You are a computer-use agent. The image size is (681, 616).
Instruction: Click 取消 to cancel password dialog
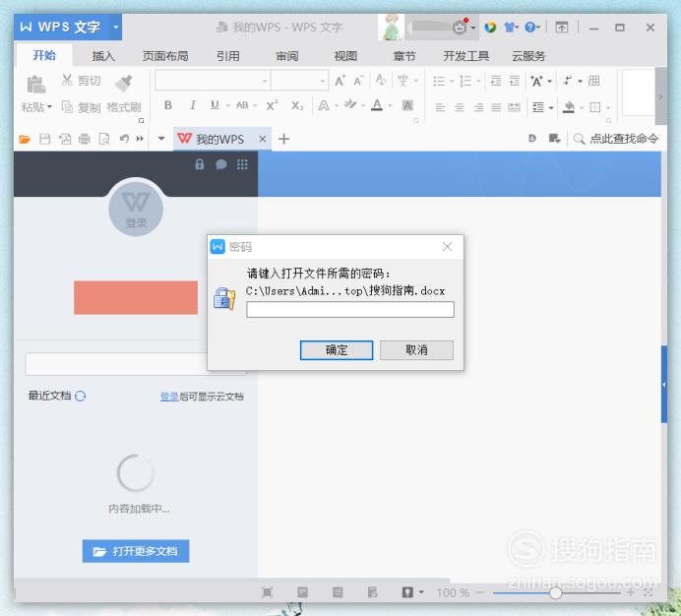click(x=416, y=350)
